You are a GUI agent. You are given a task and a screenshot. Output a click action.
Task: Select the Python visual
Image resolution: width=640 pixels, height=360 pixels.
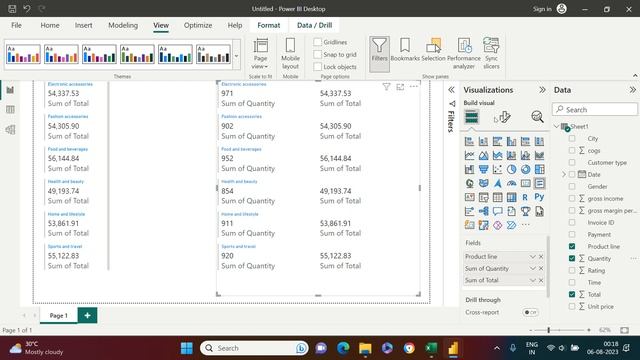click(x=539, y=198)
